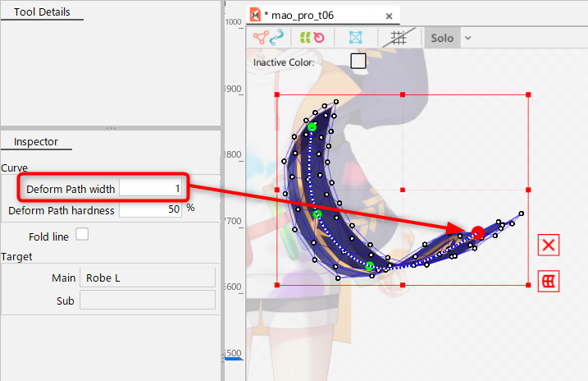Enable the Fold line checkbox
The image size is (588, 381).
coord(82,235)
